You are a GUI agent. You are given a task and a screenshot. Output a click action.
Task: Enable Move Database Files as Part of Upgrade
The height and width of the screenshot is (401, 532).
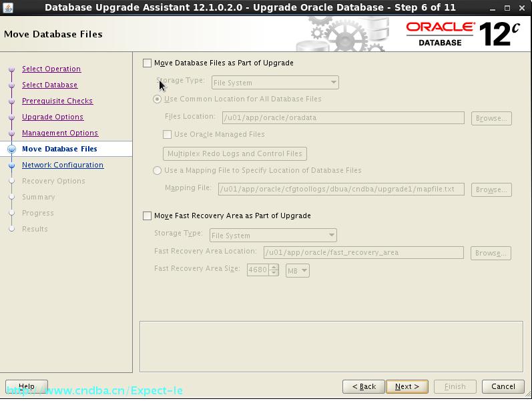[147, 63]
